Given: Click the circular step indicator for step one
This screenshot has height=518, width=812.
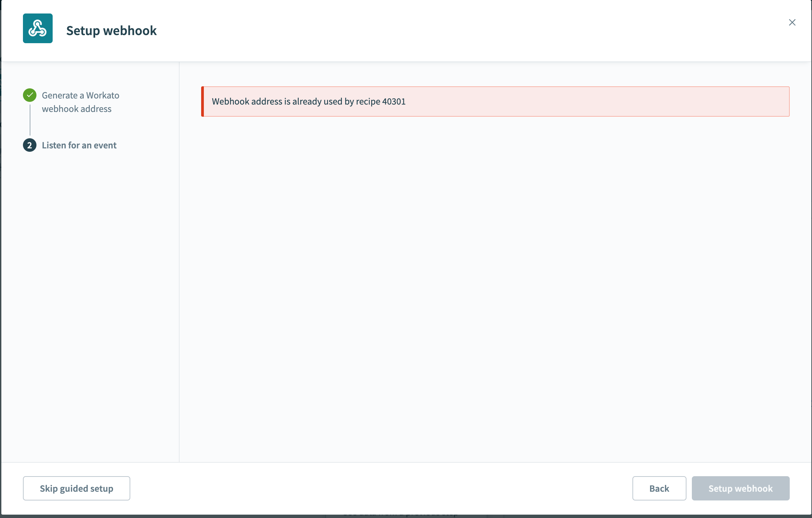Looking at the screenshot, I should coord(30,95).
